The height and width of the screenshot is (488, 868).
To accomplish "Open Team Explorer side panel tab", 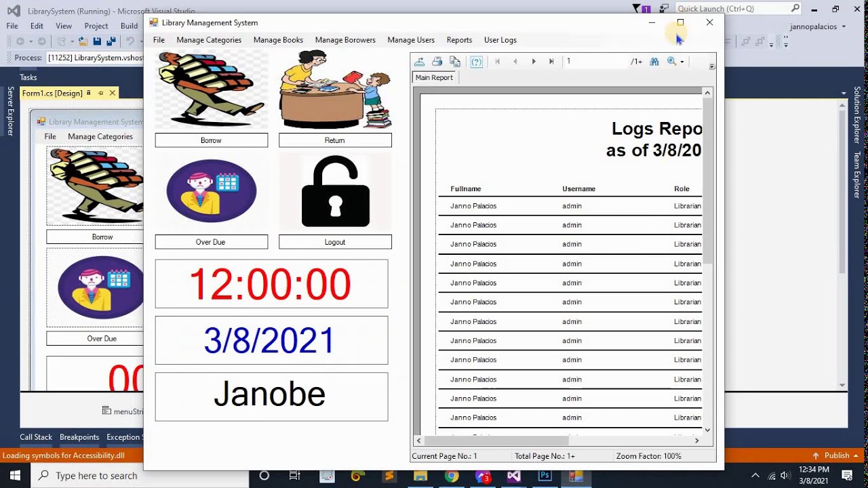I will coord(857,175).
